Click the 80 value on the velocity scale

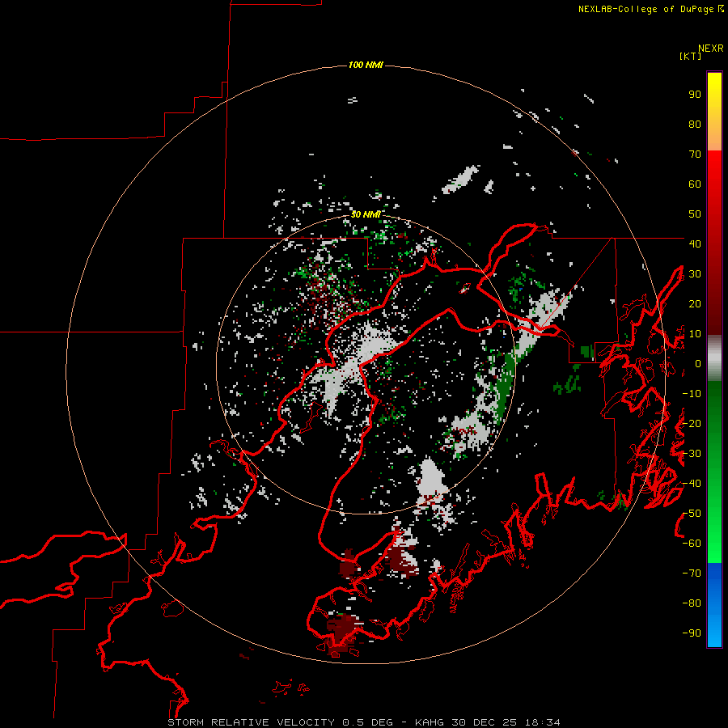click(695, 125)
